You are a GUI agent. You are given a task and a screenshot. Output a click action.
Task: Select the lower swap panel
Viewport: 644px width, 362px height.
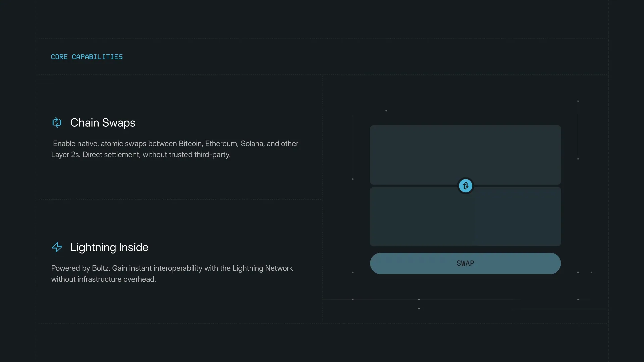(x=465, y=217)
